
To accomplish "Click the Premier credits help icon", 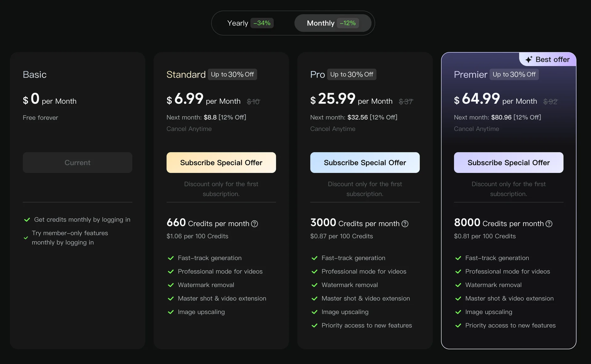I will click(549, 224).
